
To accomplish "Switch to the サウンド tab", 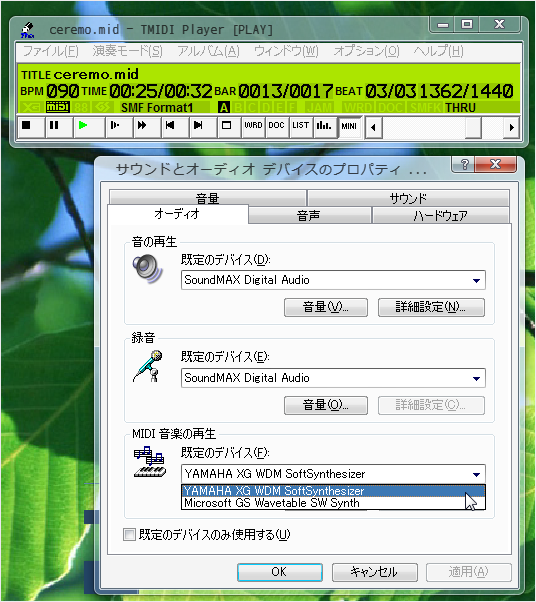I will point(408,198).
